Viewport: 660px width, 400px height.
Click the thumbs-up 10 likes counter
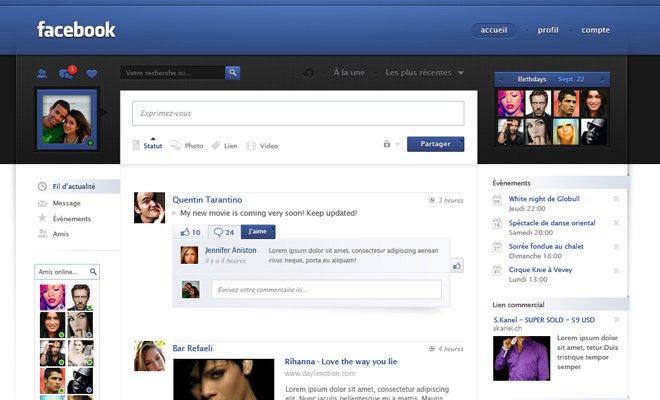click(190, 232)
